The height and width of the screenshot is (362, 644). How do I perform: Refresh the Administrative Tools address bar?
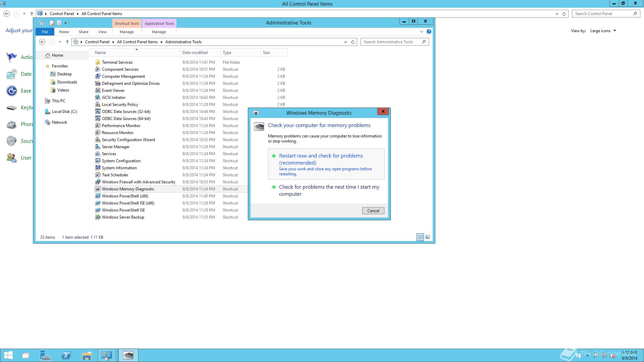(353, 42)
